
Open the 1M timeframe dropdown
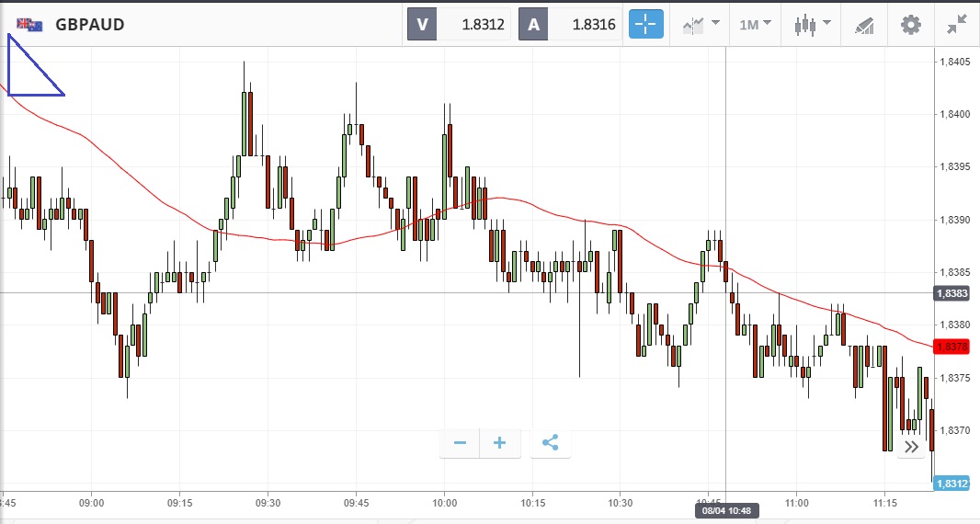[755, 25]
